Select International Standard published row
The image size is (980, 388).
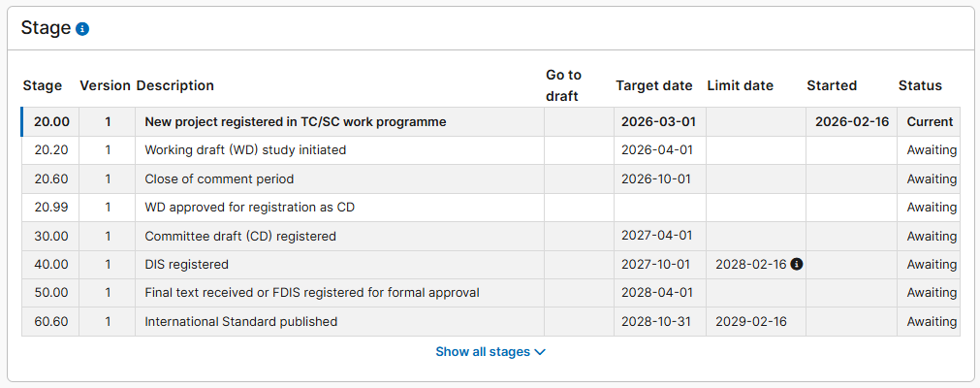241,321
